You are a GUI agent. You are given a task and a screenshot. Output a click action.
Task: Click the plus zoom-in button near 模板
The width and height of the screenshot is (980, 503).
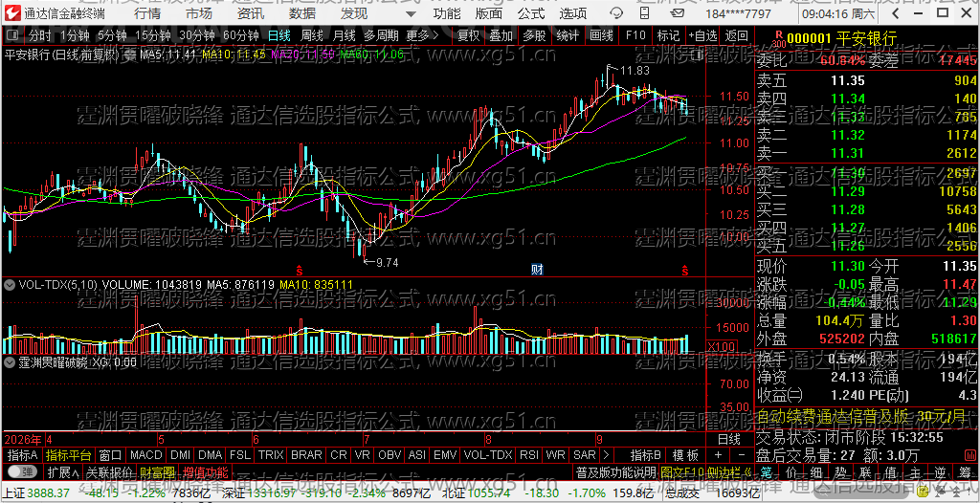(x=718, y=454)
